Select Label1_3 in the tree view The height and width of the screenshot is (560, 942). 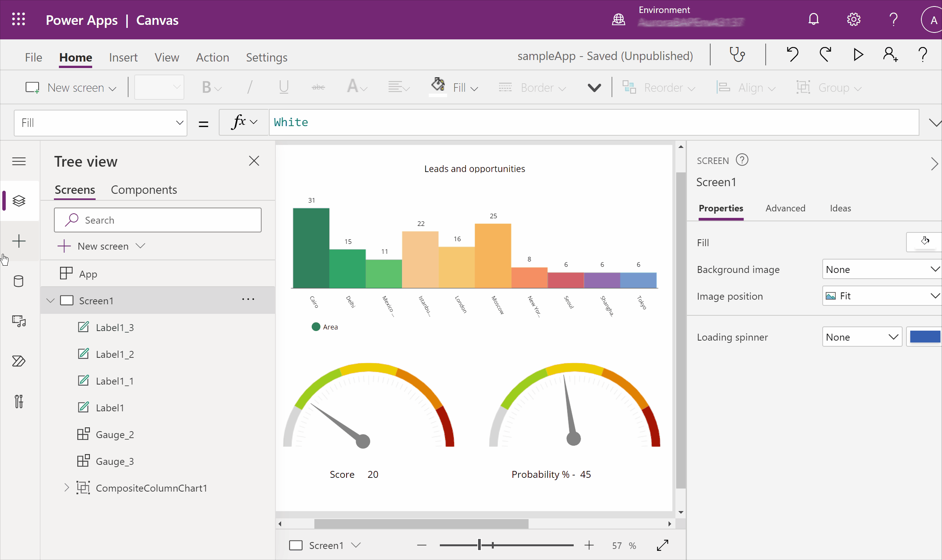pos(116,327)
